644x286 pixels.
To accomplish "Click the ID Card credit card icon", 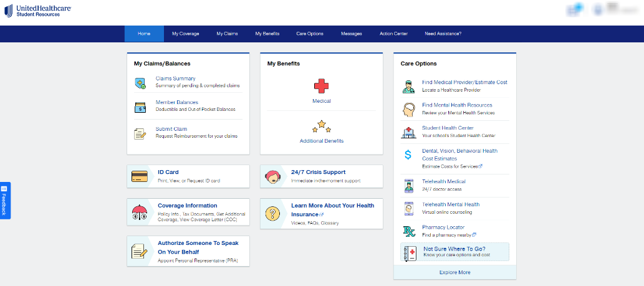I will click(140, 176).
